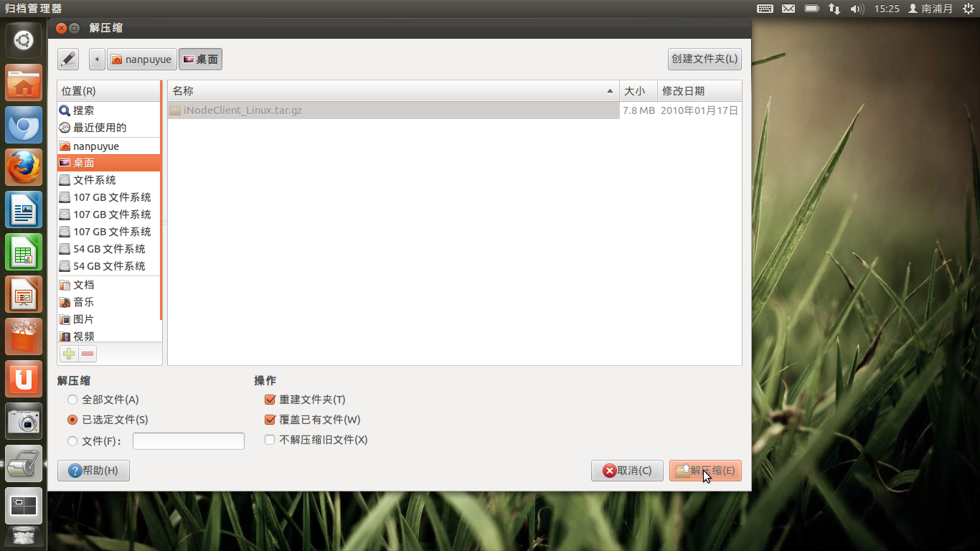This screenshot has width=980, height=551.
Task: Click the green plus add-bookmark icon
Action: click(x=69, y=353)
